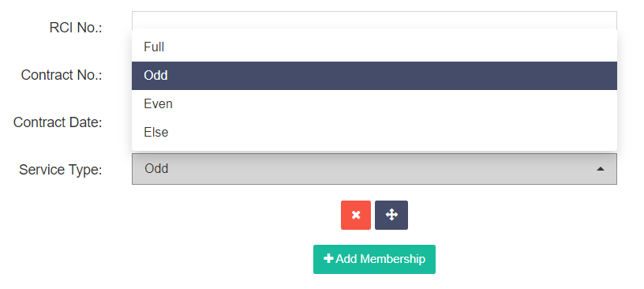Delete this membership with the red button
The height and width of the screenshot is (289, 644).
356,215
